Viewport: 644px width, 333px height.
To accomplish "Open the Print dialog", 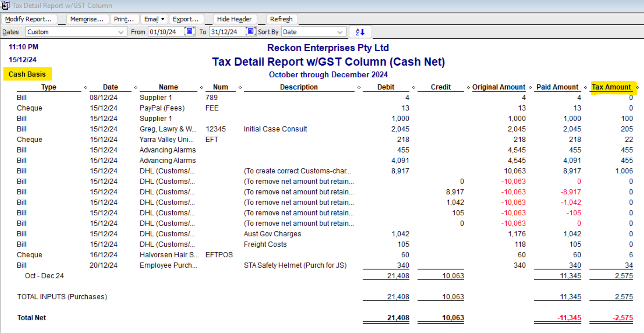I will [124, 19].
